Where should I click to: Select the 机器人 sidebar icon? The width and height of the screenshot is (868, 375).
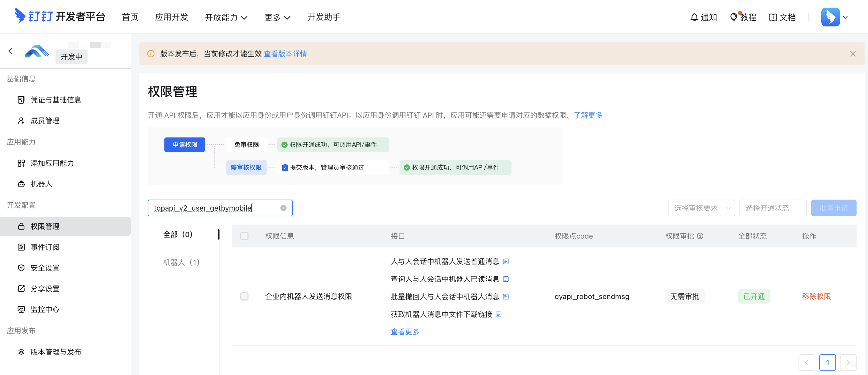pyautogui.click(x=21, y=184)
